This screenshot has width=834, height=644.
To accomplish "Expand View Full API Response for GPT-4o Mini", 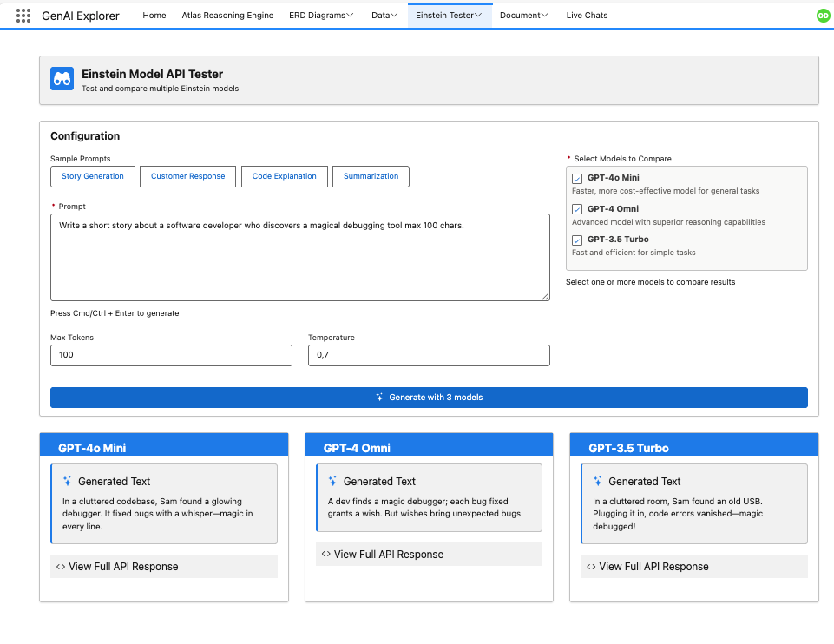I will 122,567.
